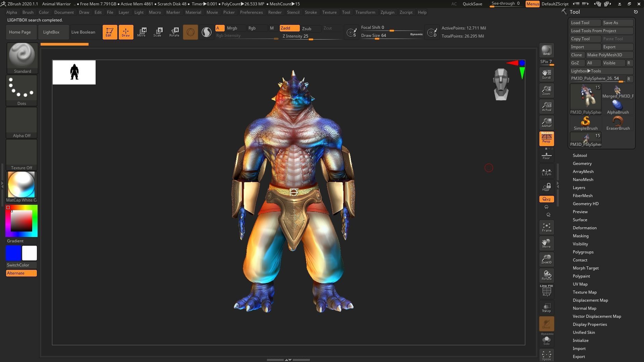Open the Preferences menu
The width and height of the screenshot is (644, 362).
point(251,12)
